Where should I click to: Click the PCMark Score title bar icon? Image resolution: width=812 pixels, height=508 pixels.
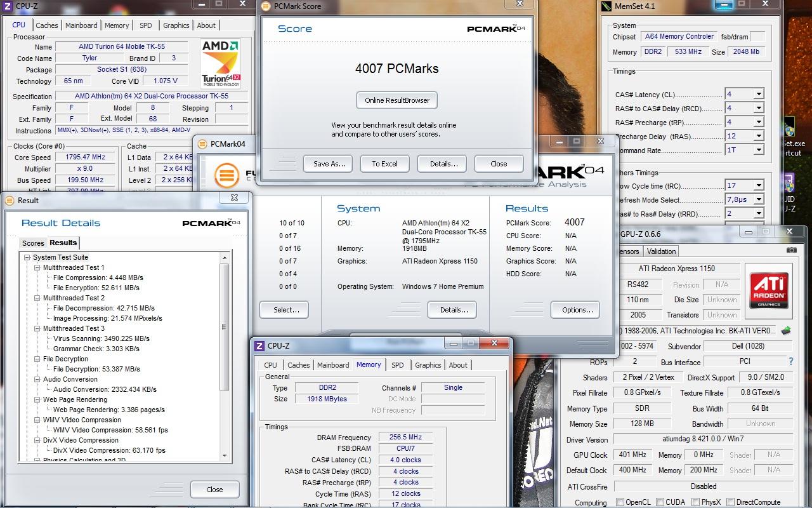pyautogui.click(x=266, y=6)
